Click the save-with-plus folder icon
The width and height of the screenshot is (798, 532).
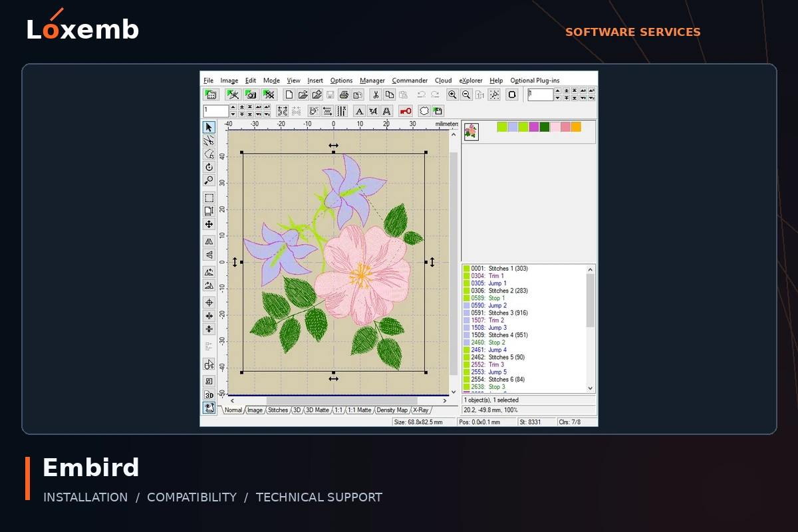[317, 95]
